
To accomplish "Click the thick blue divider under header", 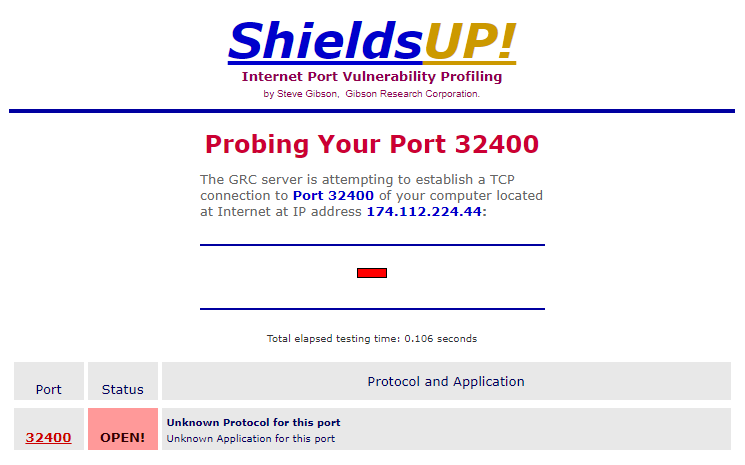I will (x=372, y=111).
